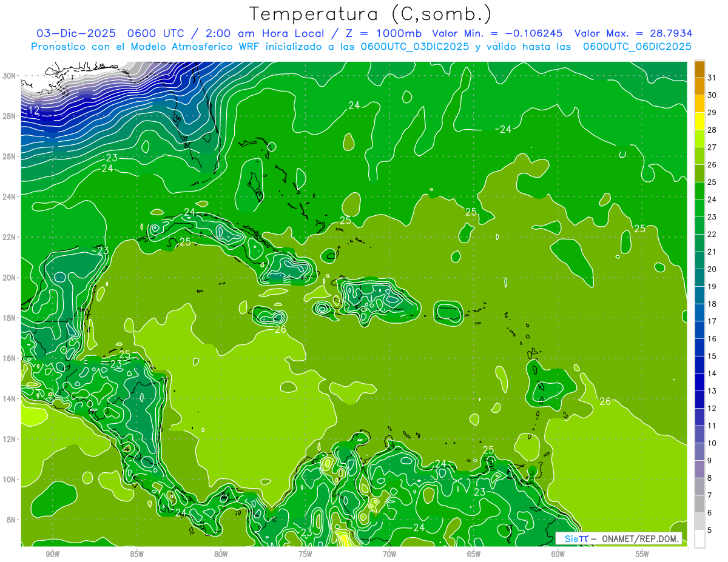Click the '0600UTC_03DIC2025' initialization time

pyautogui.click(x=415, y=47)
